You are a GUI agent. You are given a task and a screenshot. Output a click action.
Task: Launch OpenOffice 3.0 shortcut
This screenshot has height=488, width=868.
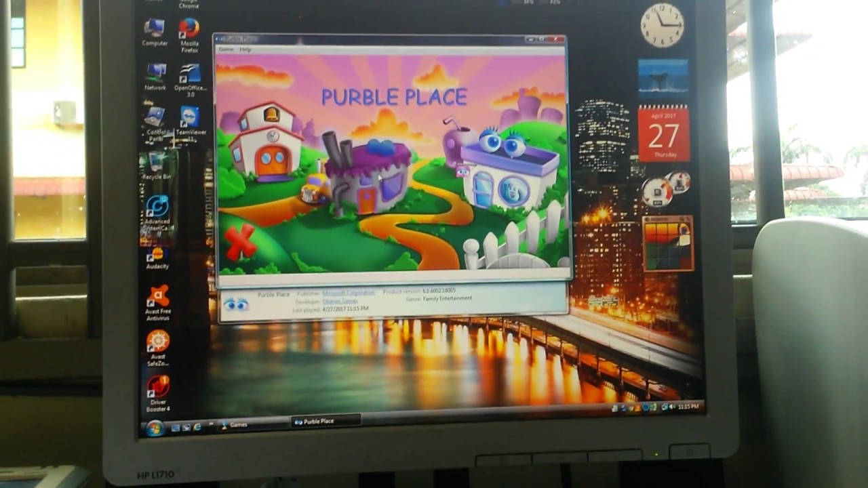(x=190, y=80)
